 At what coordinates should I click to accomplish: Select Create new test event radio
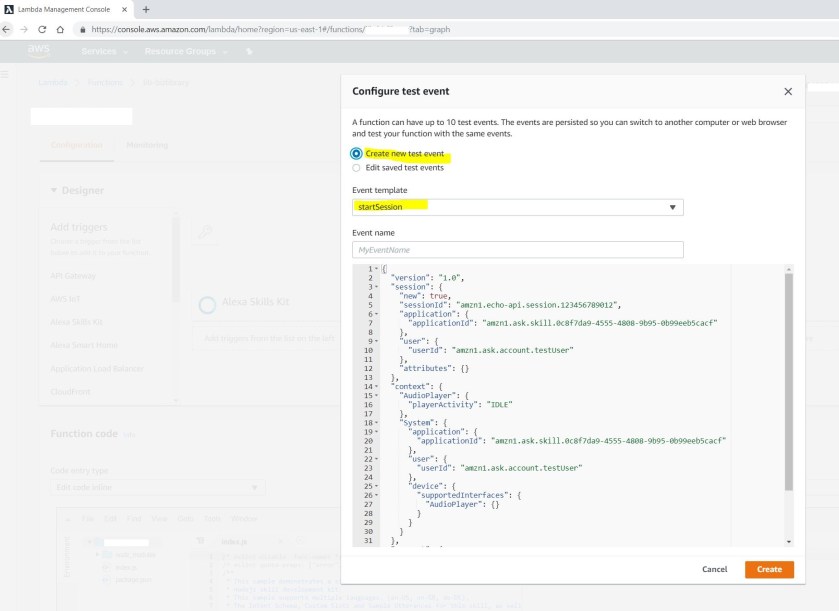coord(356,154)
